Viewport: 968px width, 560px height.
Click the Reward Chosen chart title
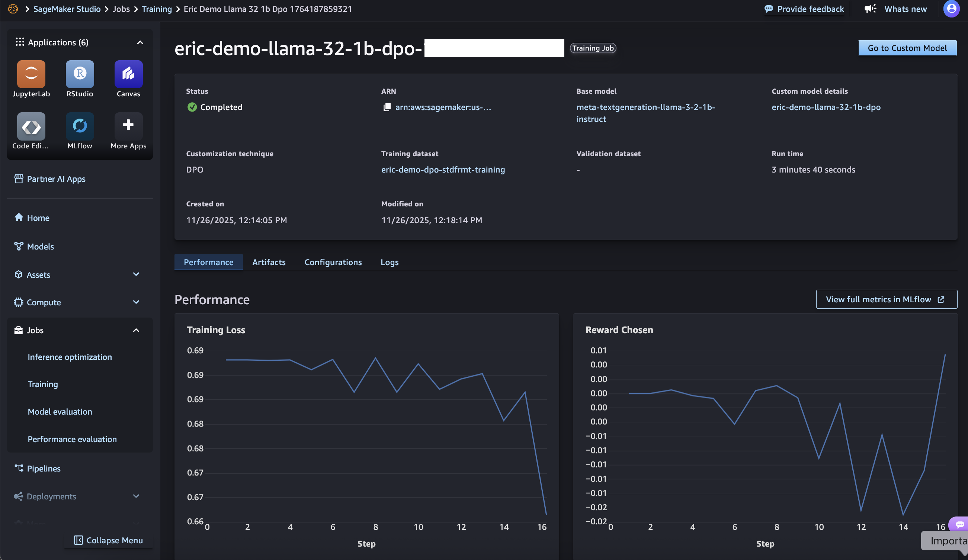pos(619,330)
